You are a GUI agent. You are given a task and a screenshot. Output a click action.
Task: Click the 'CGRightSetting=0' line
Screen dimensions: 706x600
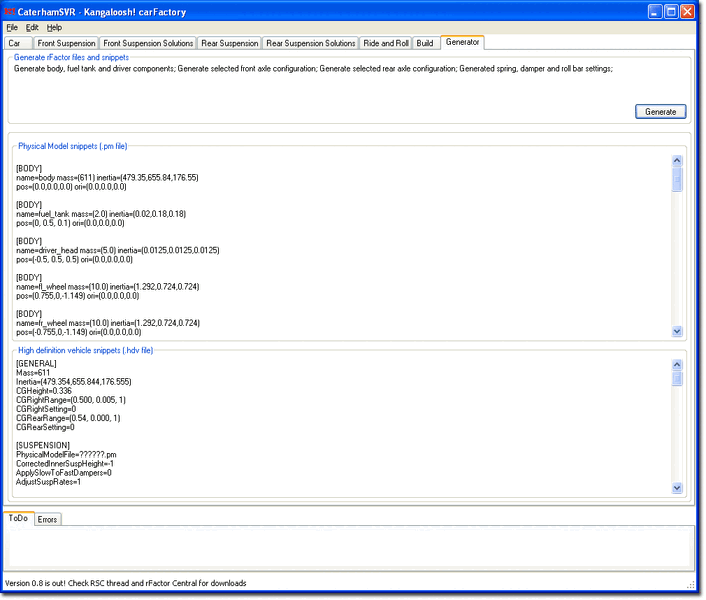[x=46, y=409]
